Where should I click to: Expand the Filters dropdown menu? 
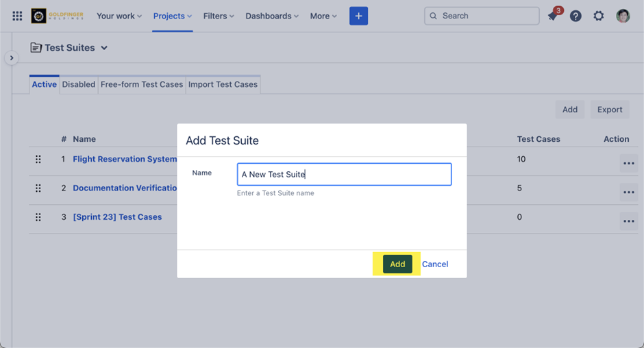click(x=219, y=16)
